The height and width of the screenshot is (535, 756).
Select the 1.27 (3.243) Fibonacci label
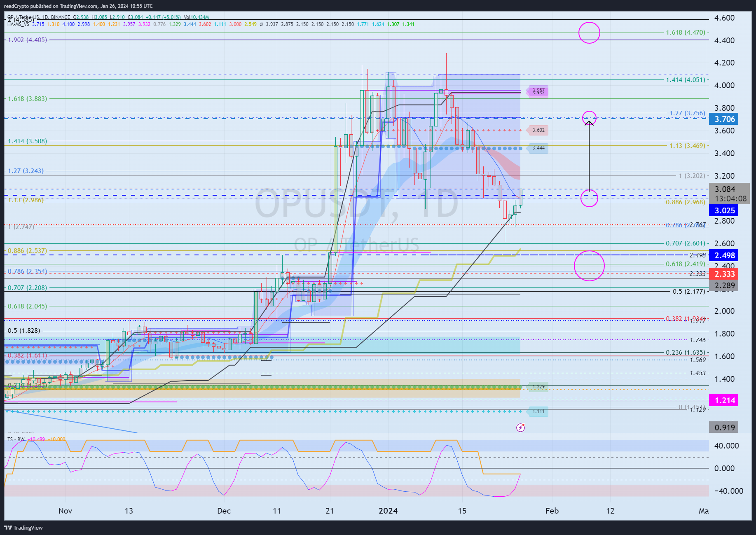coord(26,171)
